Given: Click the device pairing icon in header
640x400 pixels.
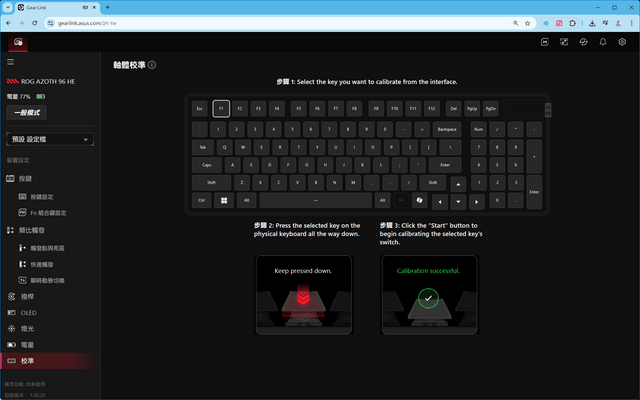Looking at the screenshot, I should 564,42.
